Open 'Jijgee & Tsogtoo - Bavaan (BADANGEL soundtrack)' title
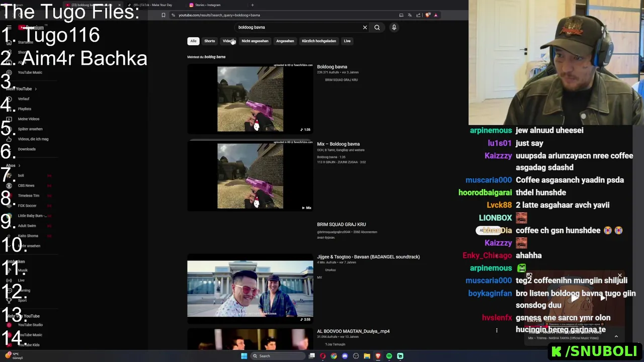Screen dimensions: 644x362 coord(368,257)
